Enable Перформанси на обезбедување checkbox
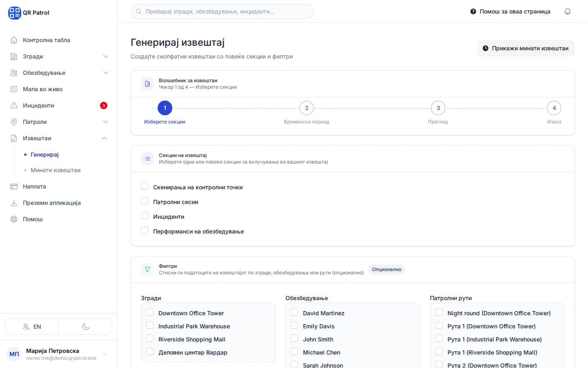This screenshot has height=368, width=588. pyautogui.click(x=145, y=231)
